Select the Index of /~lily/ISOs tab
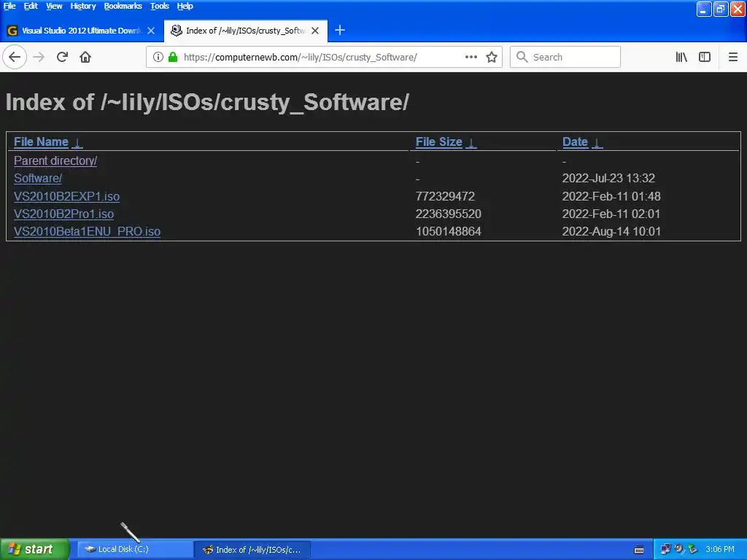This screenshot has height=560, width=747. tap(245, 31)
